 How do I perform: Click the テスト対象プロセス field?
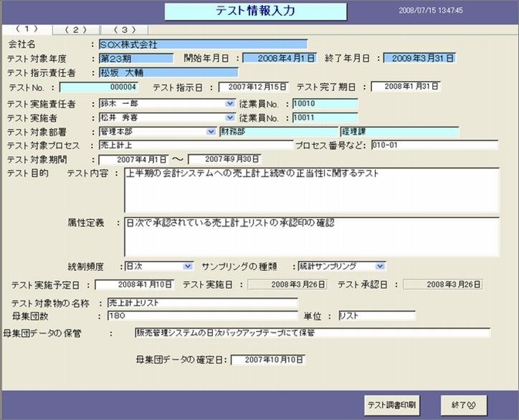pos(196,145)
